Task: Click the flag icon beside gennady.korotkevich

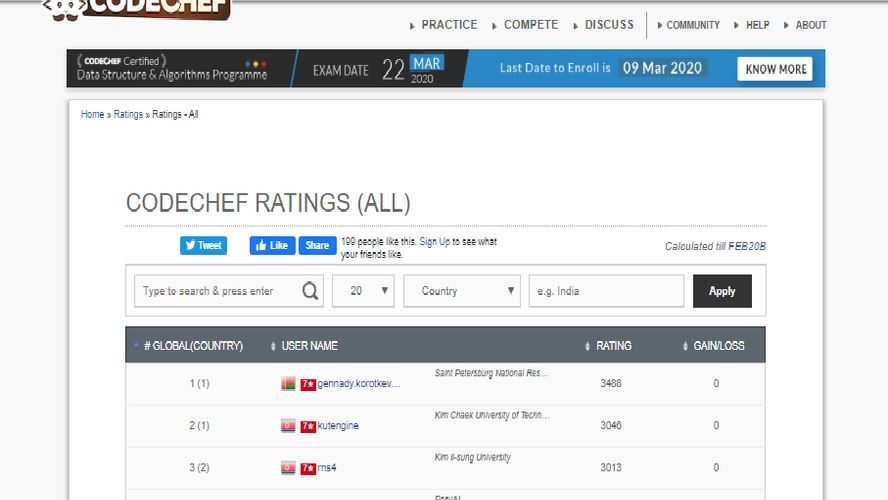Action: (x=289, y=384)
